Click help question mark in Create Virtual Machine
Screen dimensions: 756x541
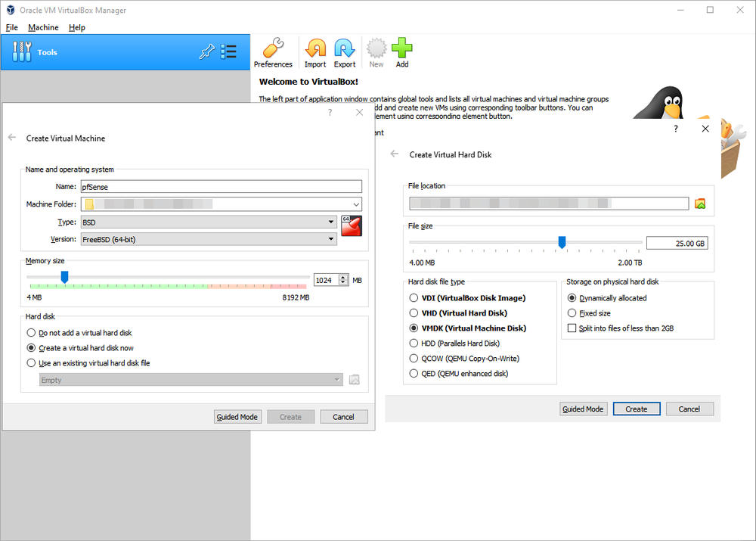[330, 113]
